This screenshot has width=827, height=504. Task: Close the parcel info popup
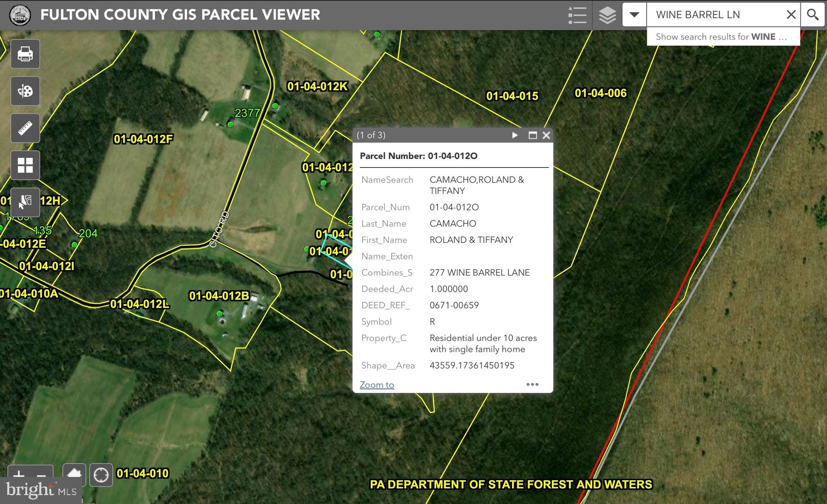point(546,135)
